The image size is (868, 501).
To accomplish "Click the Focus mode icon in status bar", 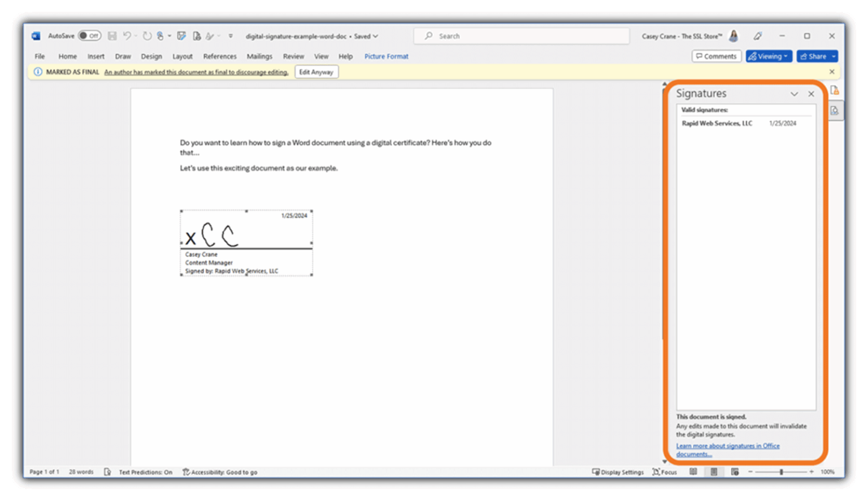I will (x=665, y=472).
